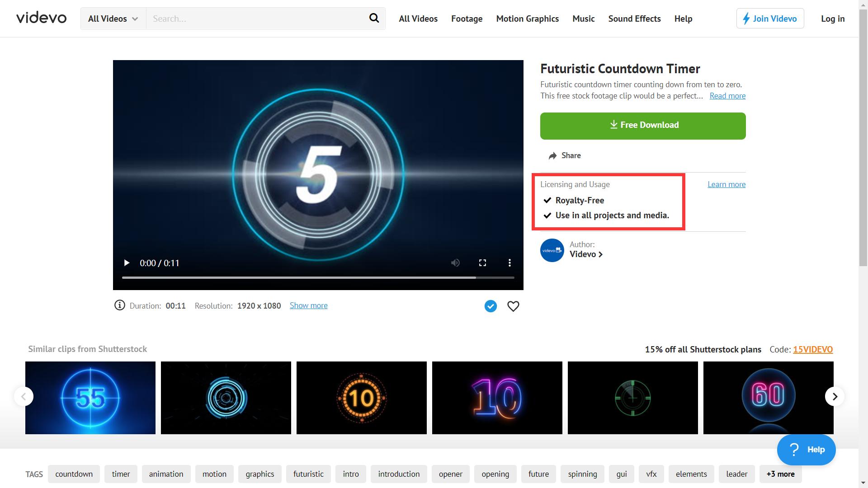Open Sound Effects nav menu
Image resolution: width=868 pixels, height=488 pixels.
pyautogui.click(x=634, y=19)
